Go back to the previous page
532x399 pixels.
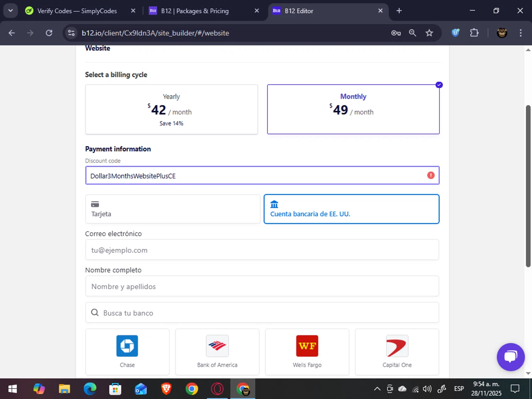(x=12, y=33)
